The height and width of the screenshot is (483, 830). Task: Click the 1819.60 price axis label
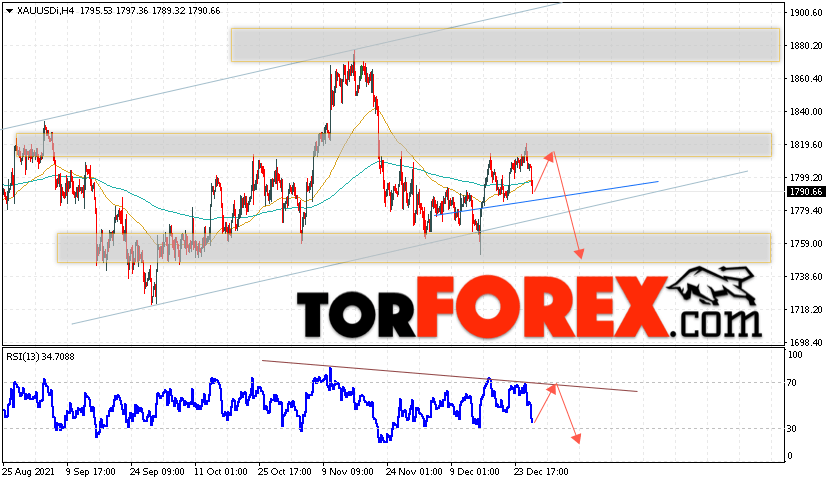coord(805,145)
